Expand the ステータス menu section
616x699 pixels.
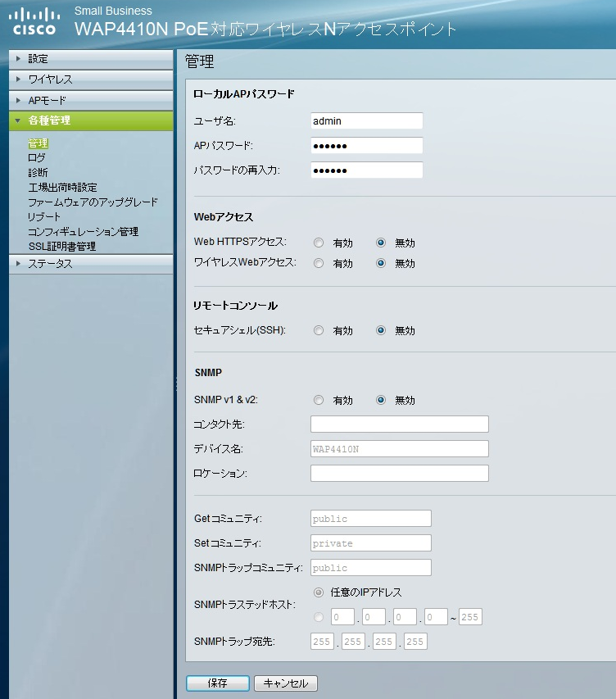[91, 264]
